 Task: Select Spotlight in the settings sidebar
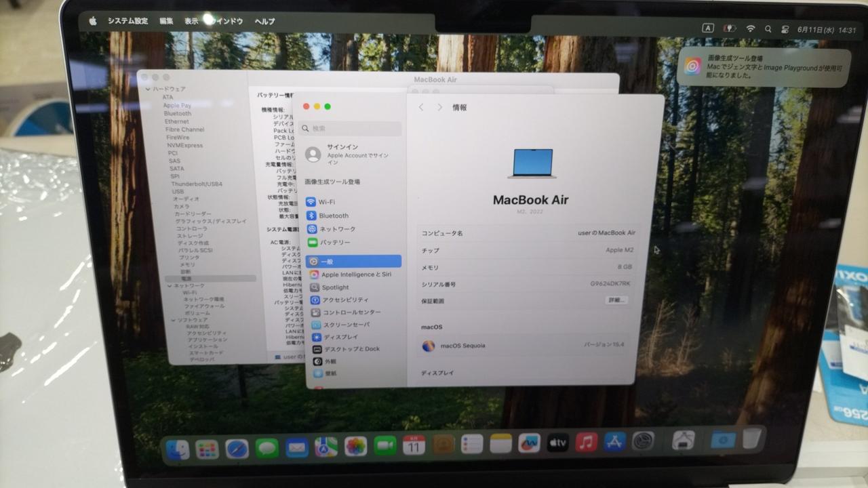point(335,287)
